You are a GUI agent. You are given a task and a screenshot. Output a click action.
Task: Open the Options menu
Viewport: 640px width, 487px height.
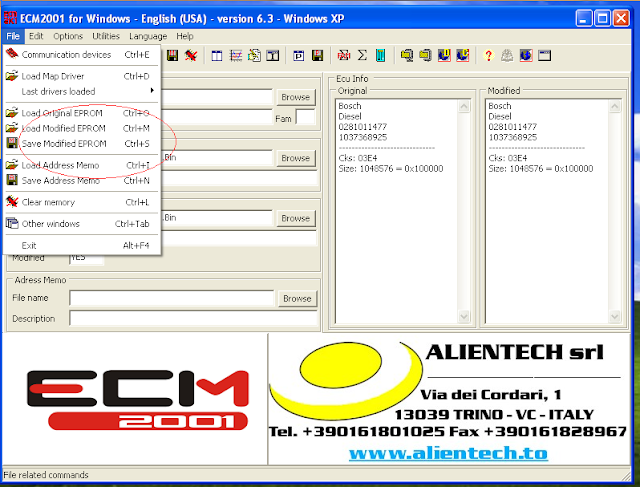tap(68, 36)
